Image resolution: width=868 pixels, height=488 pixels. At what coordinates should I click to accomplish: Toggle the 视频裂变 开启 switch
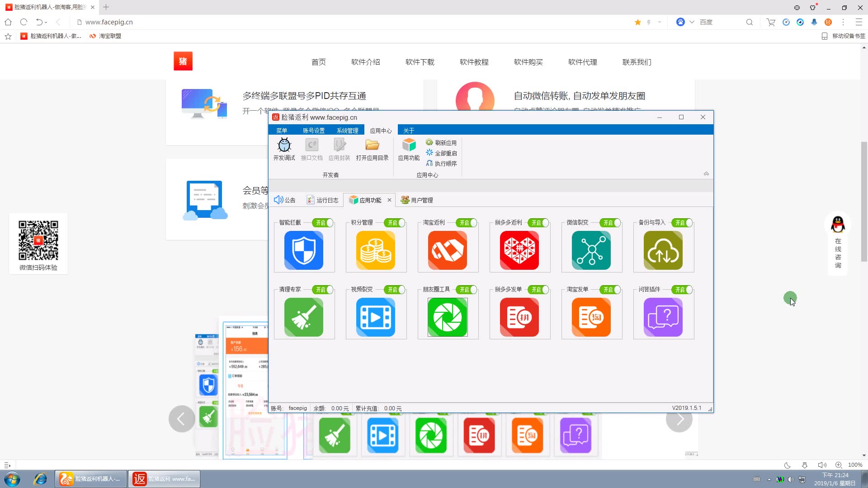395,290
